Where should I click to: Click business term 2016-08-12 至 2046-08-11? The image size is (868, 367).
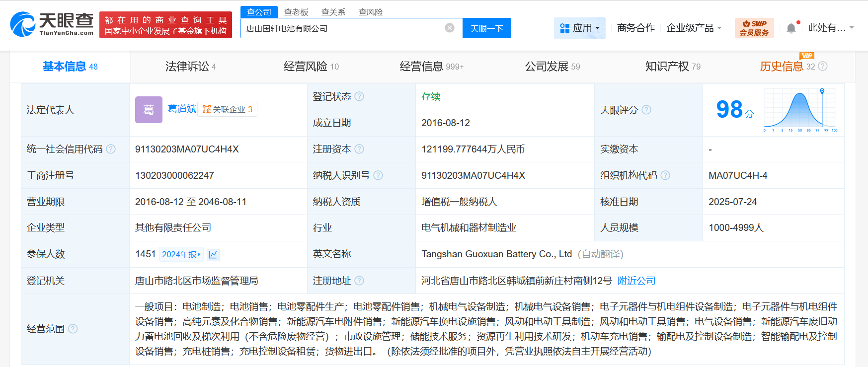pyautogui.click(x=191, y=202)
